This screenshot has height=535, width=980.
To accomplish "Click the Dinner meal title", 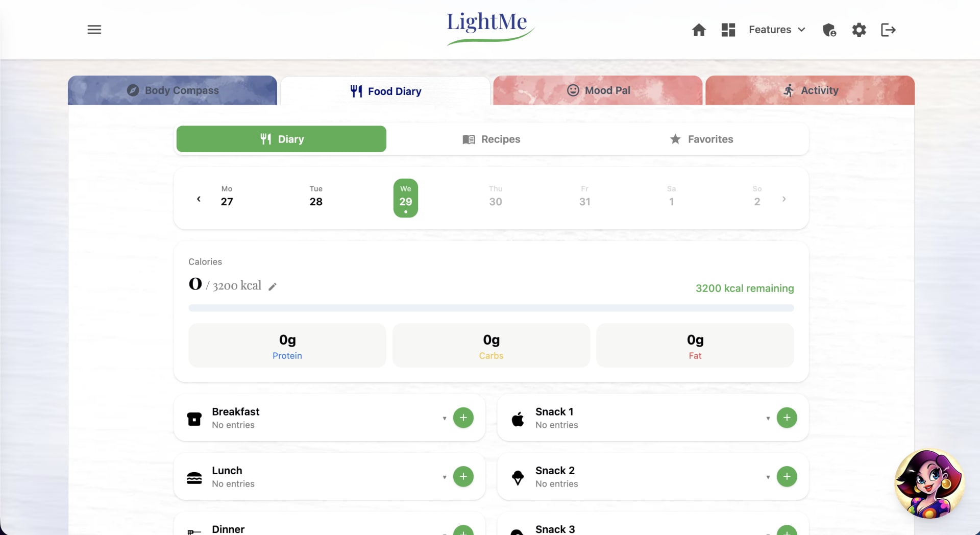I will [228, 529].
